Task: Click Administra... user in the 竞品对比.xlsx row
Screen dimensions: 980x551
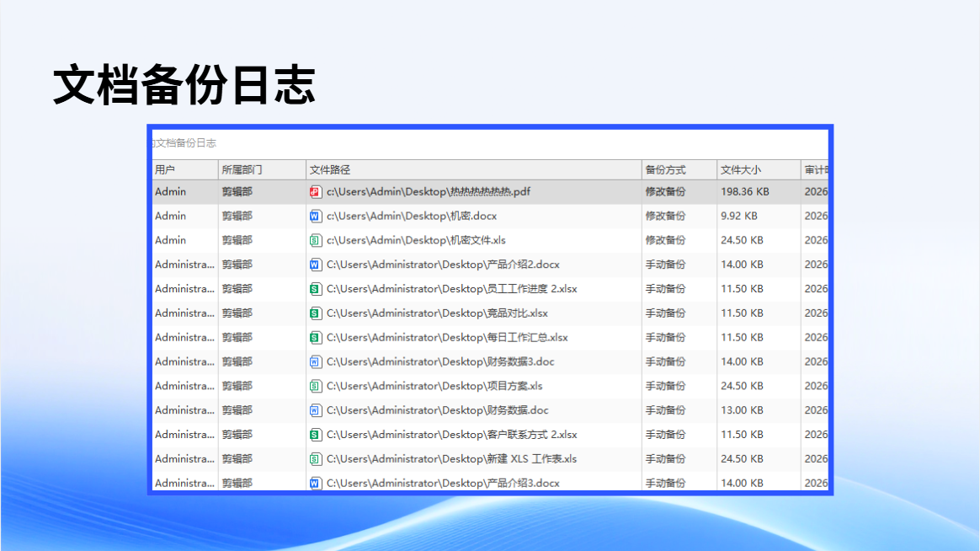Action: point(184,313)
